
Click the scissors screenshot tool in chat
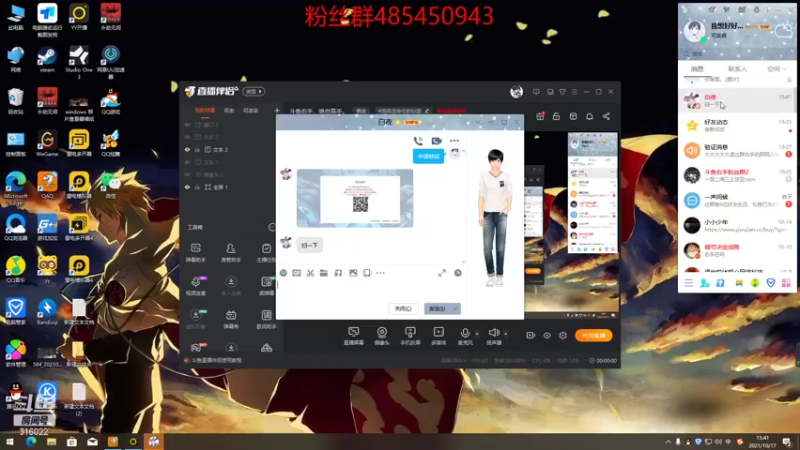(x=310, y=273)
